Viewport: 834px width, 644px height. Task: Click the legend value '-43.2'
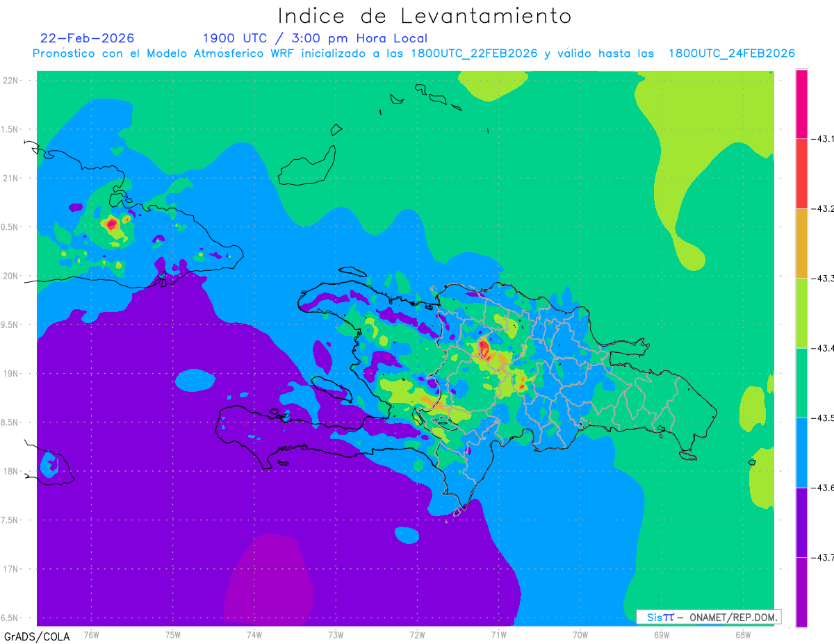point(823,208)
